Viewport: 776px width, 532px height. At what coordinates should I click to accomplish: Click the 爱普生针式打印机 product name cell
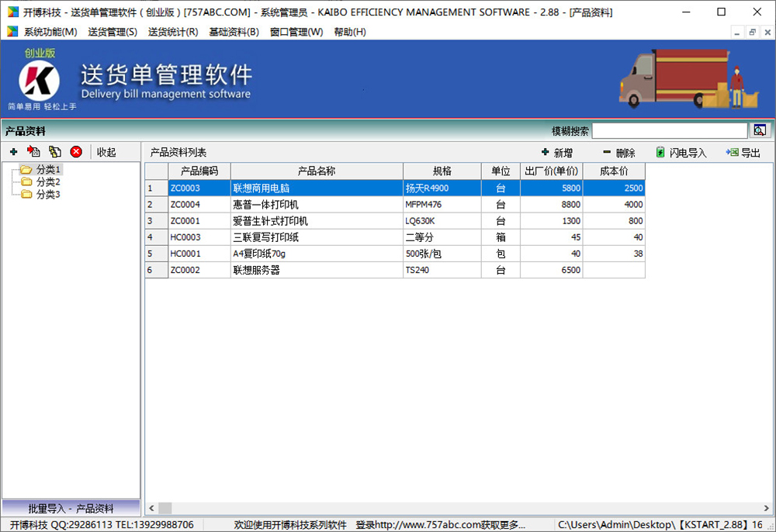(317, 220)
